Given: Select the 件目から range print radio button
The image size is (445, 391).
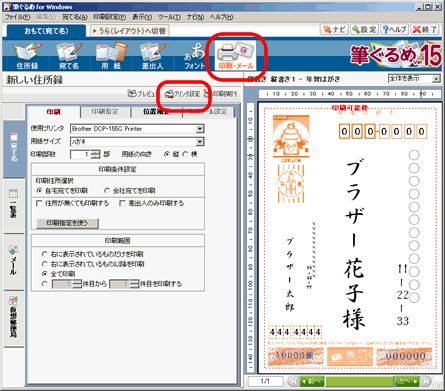Looking at the screenshot, I should coord(45,284).
